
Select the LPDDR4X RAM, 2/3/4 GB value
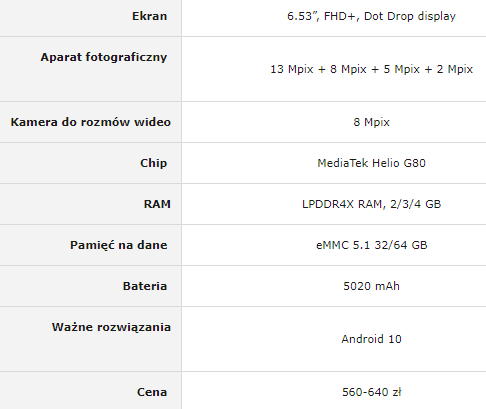tap(371, 204)
